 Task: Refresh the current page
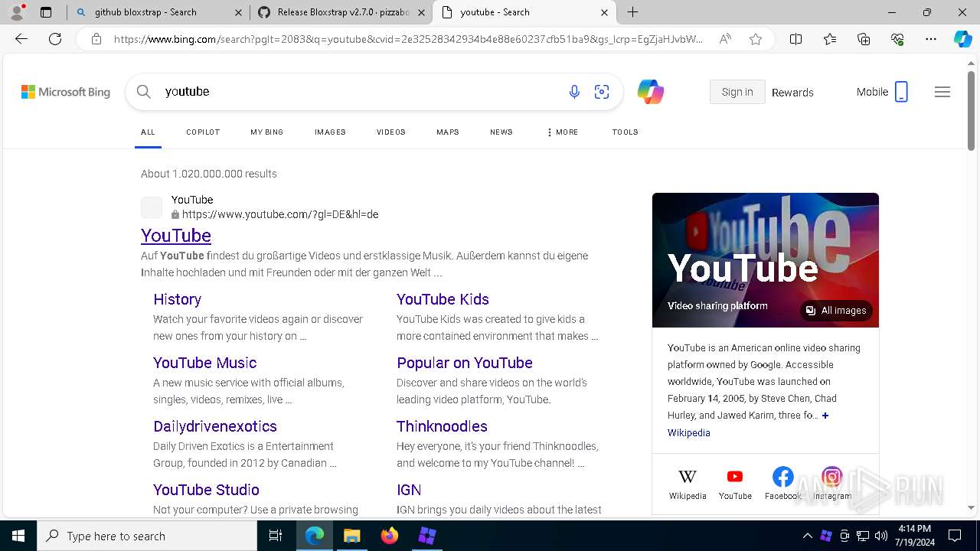tap(55, 39)
